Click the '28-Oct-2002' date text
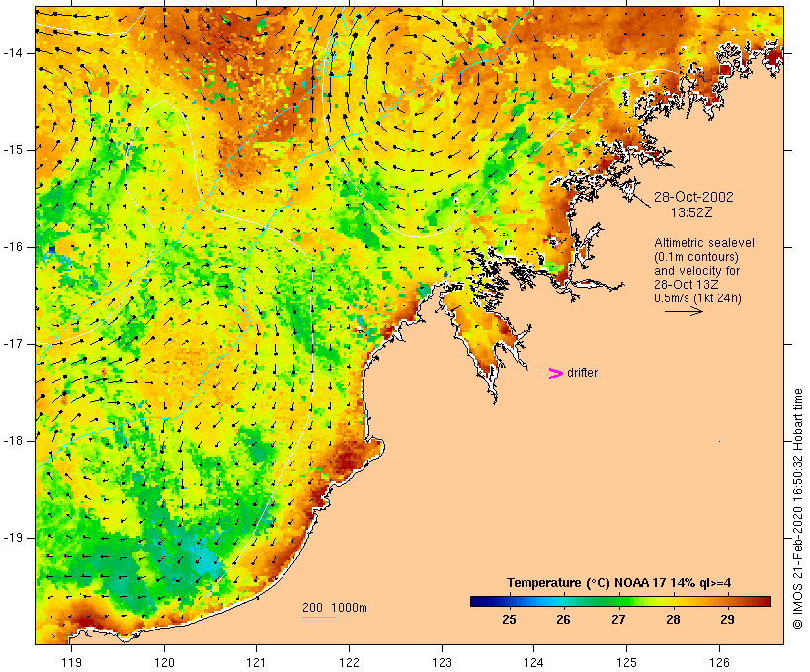This screenshot has width=810, height=672. (x=693, y=197)
